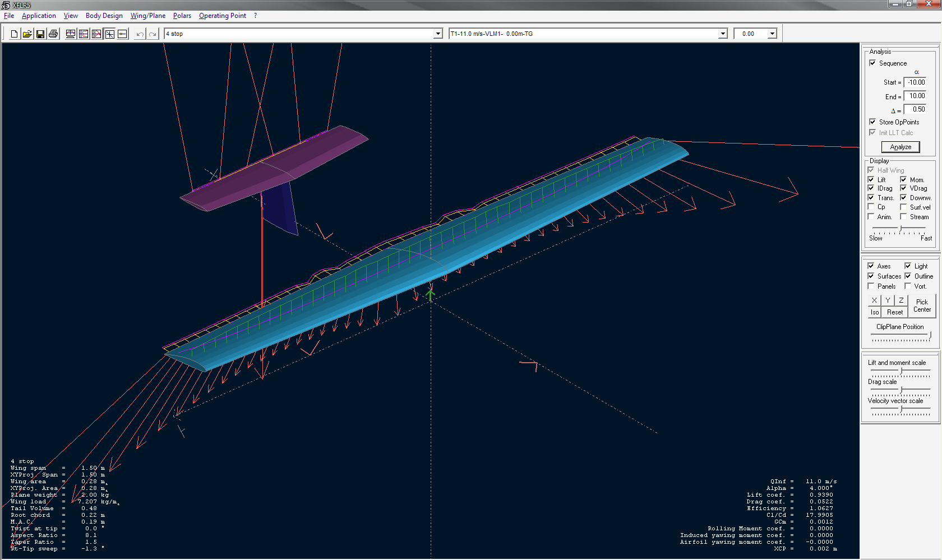Enable the Stream checkbox
The height and width of the screenshot is (560, 942).
coord(903,216)
